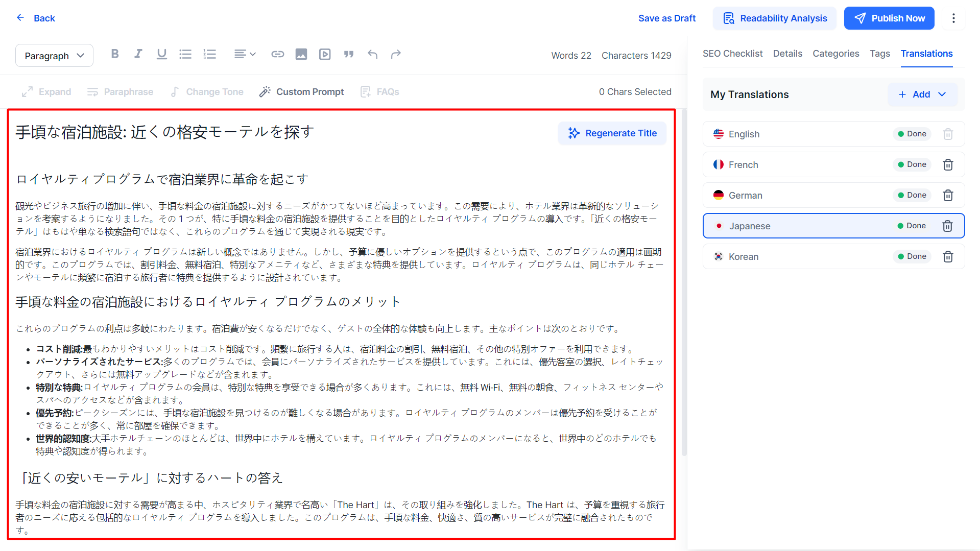Open the three-dot more options menu
Screen dimensions: 980x551
[x=953, y=18]
